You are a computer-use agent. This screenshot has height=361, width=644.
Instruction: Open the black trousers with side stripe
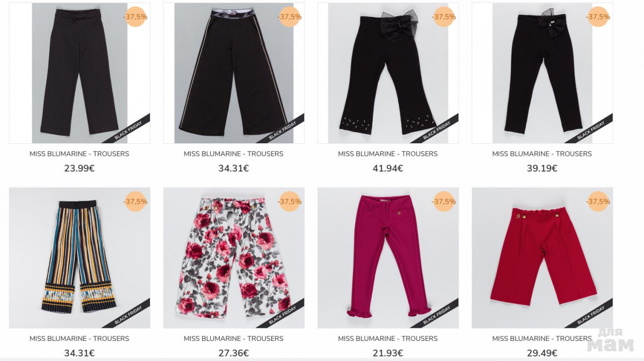pyautogui.click(x=234, y=73)
